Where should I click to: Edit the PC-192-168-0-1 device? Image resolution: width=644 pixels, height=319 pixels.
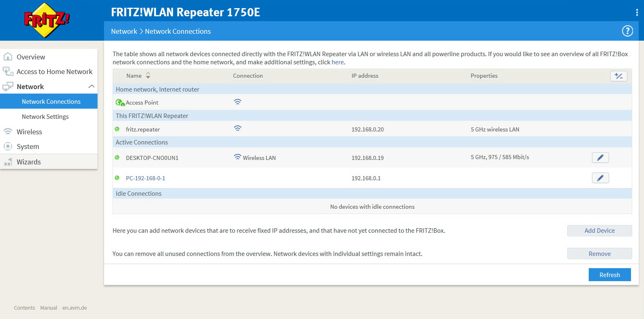coord(600,178)
